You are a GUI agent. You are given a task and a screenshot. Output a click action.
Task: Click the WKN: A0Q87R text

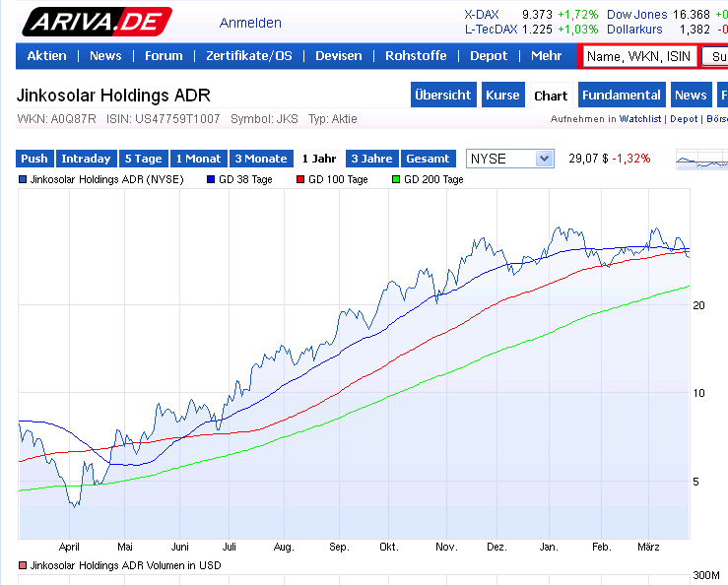coord(56,119)
